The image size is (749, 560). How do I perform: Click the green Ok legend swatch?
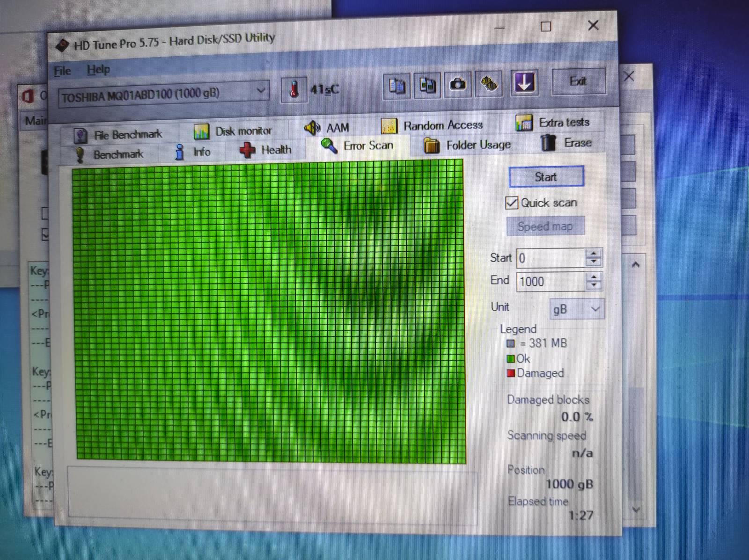point(511,359)
